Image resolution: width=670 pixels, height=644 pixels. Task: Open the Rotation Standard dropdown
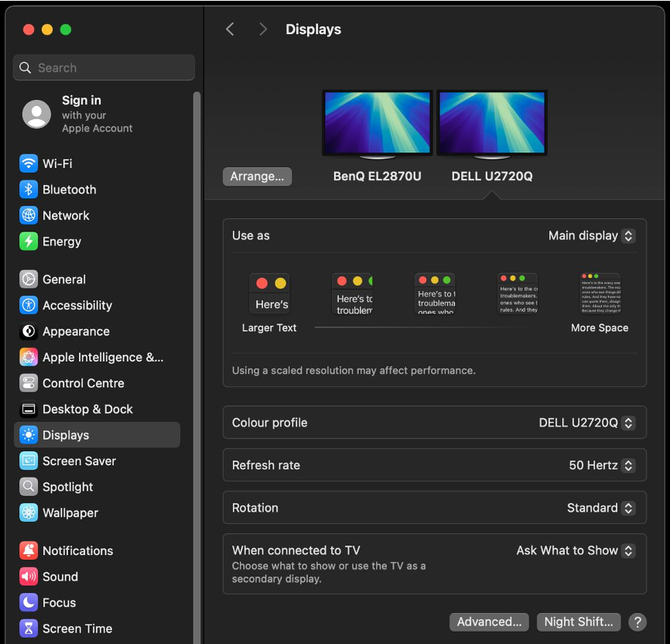point(600,508)
